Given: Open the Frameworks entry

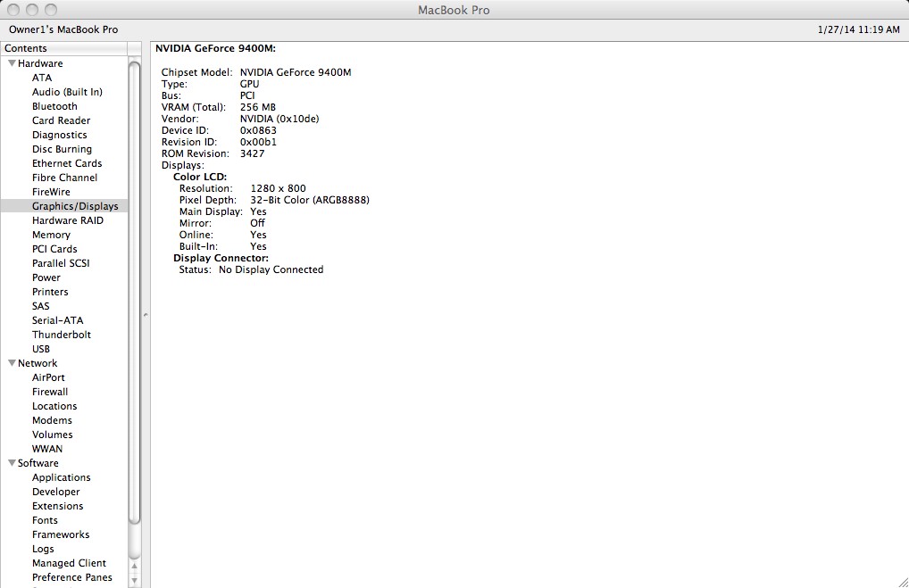Looking at the screenshot, I should coord(61,534).
